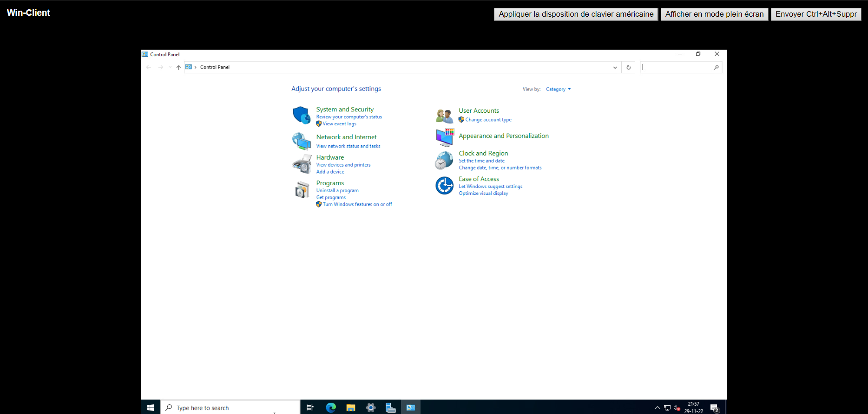Open the System and Security shield icon
The height and width of the screenshot is (414, 868).
(x=302, y=115)
